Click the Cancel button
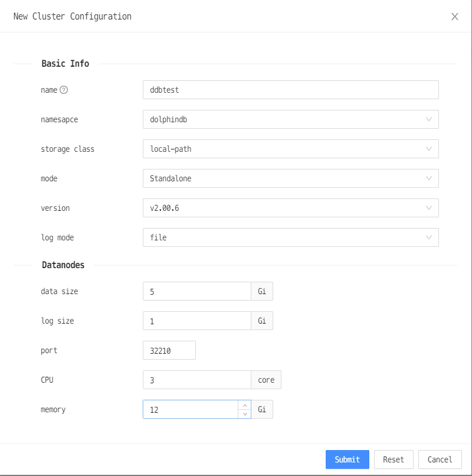 [x=440, y=459]
